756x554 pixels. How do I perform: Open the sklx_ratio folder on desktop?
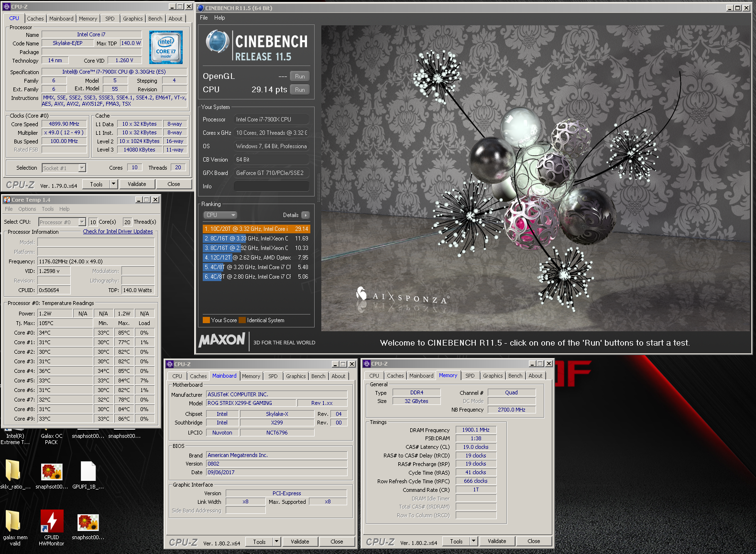click(x=13, y=470)
